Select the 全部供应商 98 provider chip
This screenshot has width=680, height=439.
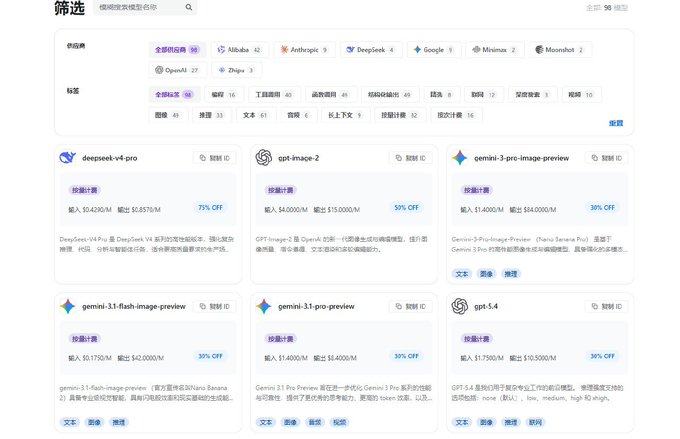(x=177, y=50)
